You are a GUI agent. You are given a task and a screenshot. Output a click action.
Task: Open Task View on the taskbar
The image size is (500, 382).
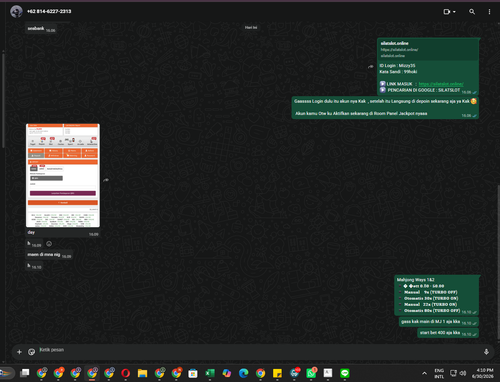(x=25, y=373)
